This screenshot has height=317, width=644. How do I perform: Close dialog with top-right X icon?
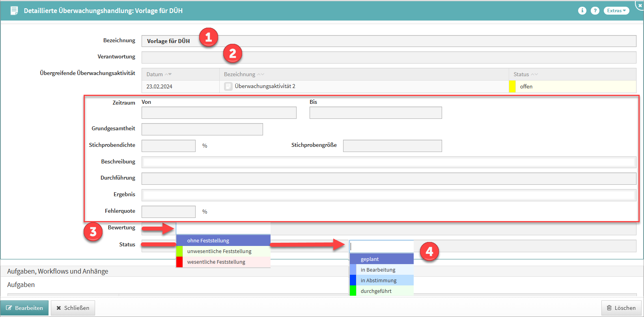click(x=640, y=5)
